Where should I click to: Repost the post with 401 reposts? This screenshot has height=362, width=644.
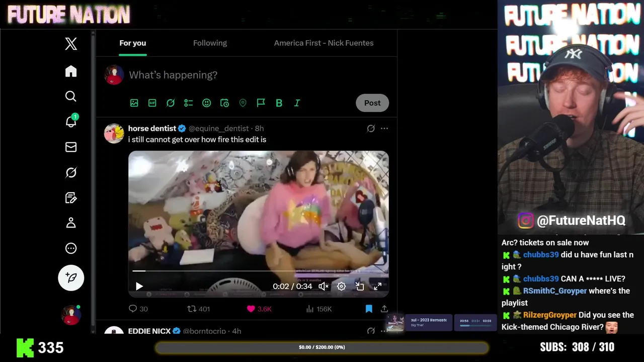click(198, 309)
